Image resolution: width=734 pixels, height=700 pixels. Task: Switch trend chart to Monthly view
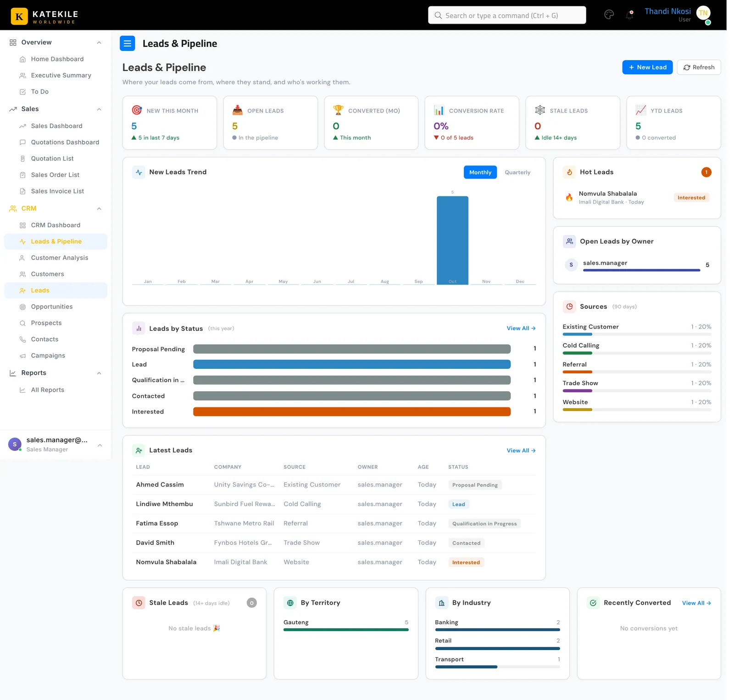tap(480, 172)
